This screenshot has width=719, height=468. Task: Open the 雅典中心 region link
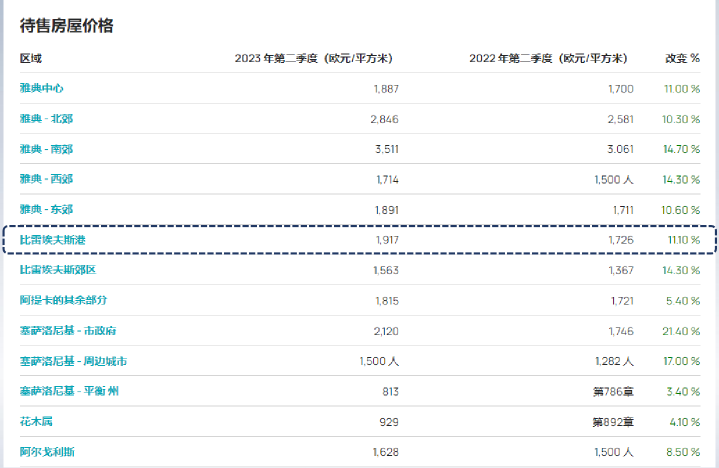(42, 89)
